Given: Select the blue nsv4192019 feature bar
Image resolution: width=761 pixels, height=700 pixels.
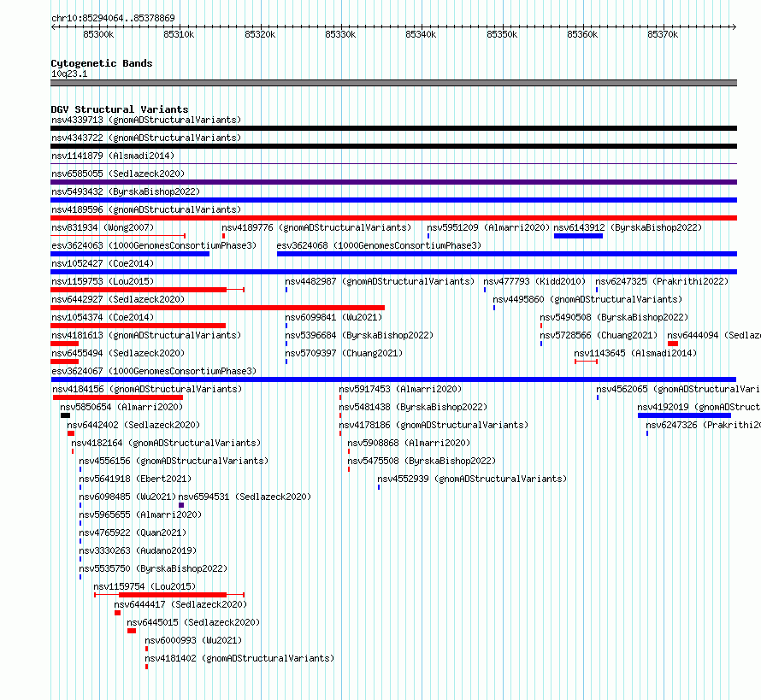Looking at the screenshot, I should point(684,415).
